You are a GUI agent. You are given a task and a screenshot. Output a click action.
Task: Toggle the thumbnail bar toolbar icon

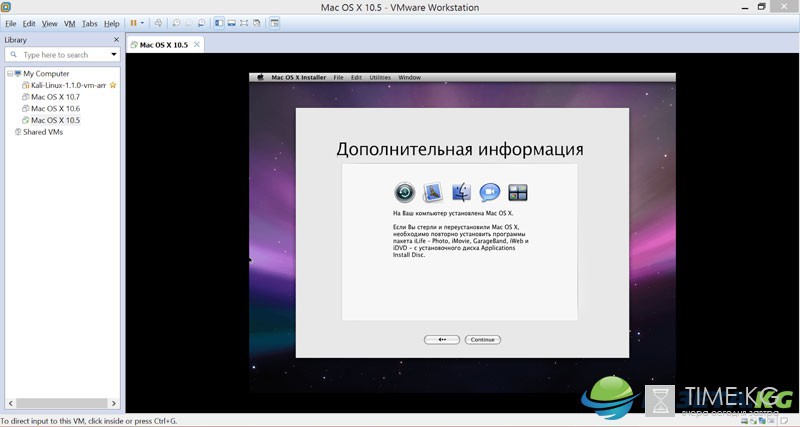click(232, 23)
